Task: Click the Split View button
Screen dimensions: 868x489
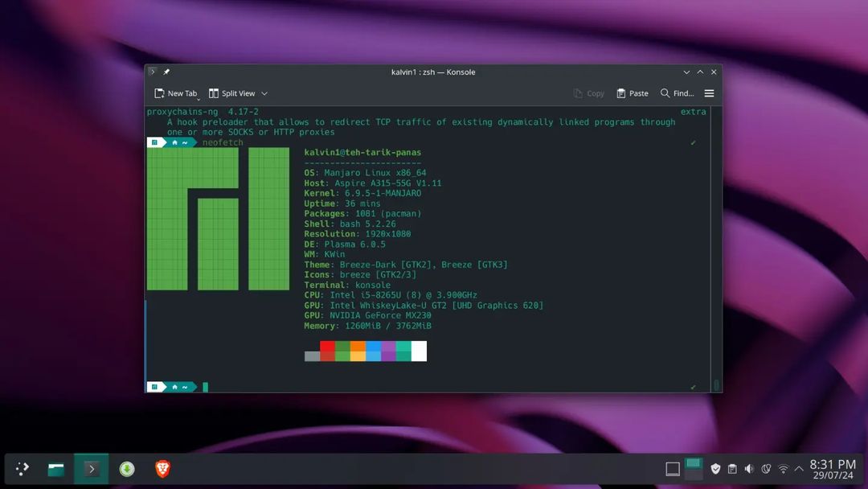Action: [x=232, y=93]
